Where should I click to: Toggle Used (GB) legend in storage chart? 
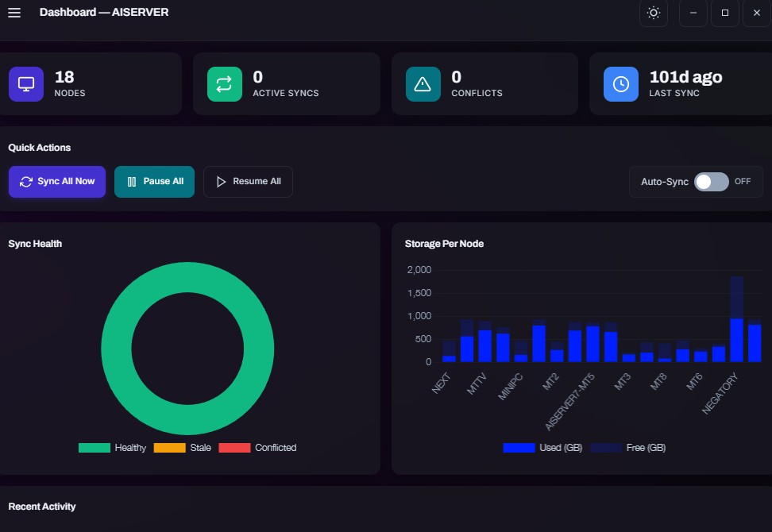[x=542, y=448]
